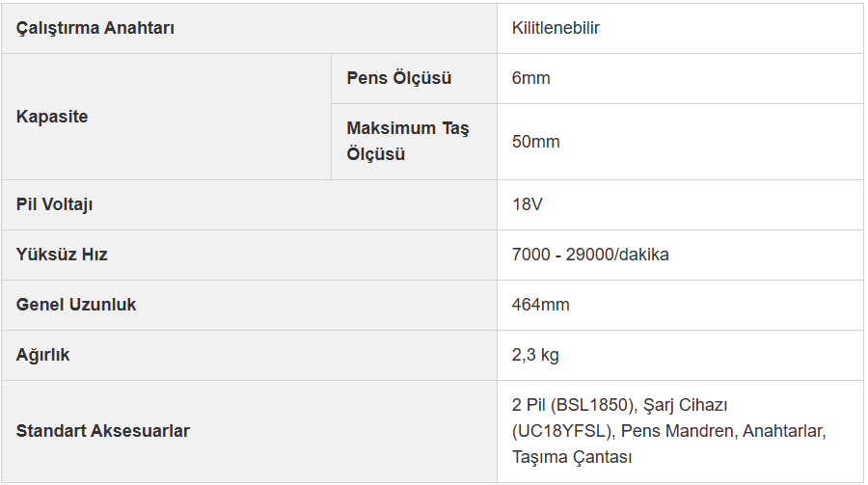Select the Kilitlenebilir value cell

click(680, 28)
